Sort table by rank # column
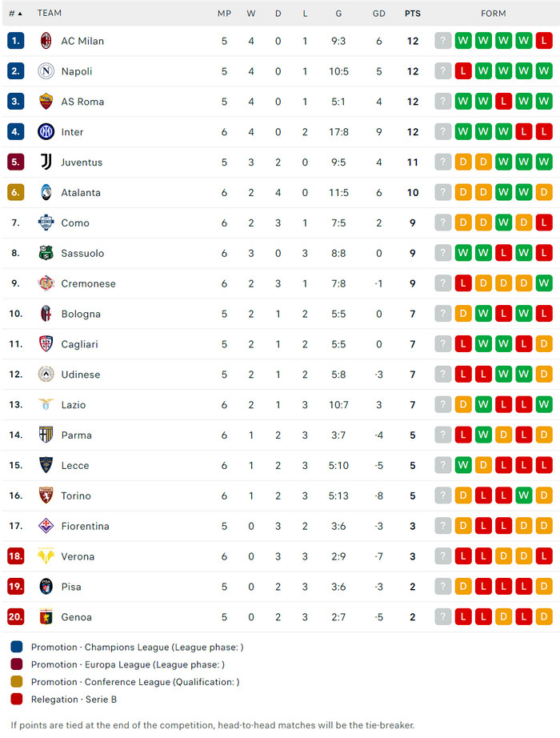Image resolution: width=560 pixels, height=738 pixels. [x=15, y=14]
